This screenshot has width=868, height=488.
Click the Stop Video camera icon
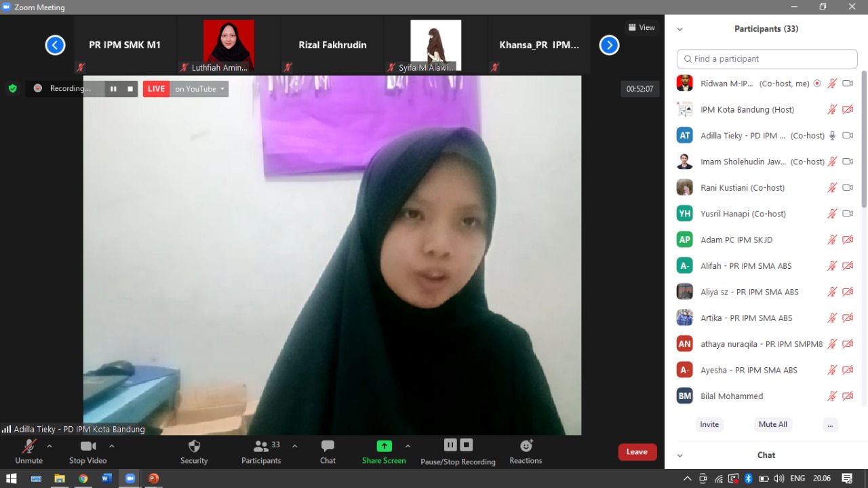(88, 446)
